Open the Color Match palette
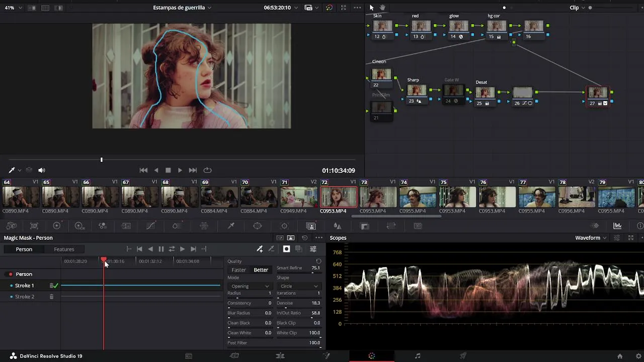The image size is (644, 362). [x=34, y=226]
